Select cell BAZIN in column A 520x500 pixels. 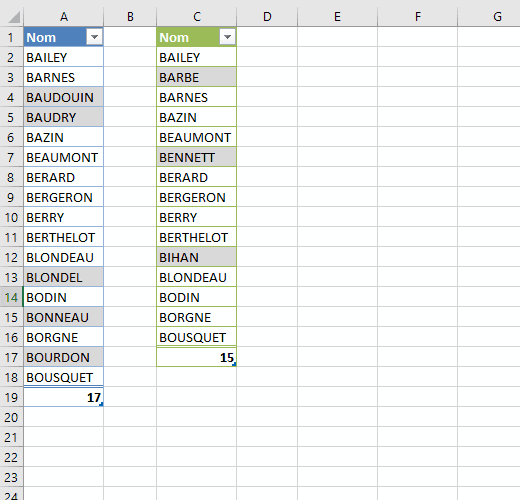(x=64, y=137)
